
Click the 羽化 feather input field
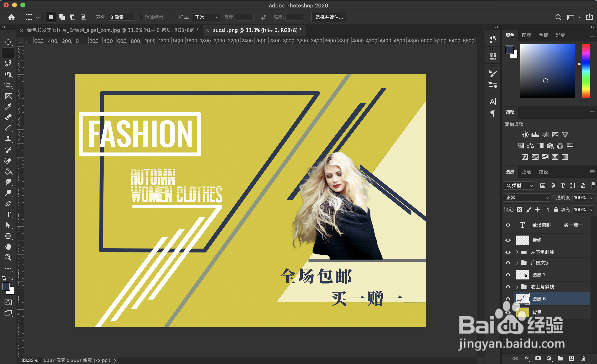tap(122, 17)
